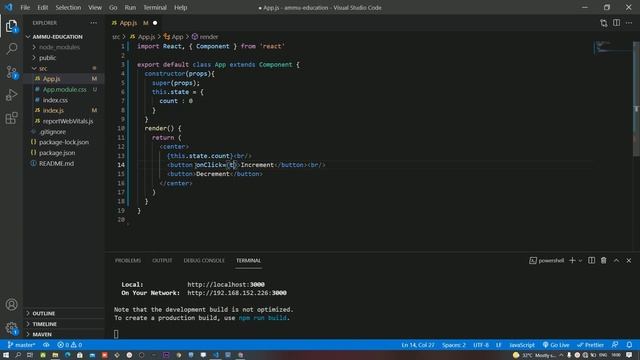The height and width of the screenshot is (360, 640).
Task: Split the terminal panel
Action: (x=591, y=260)
